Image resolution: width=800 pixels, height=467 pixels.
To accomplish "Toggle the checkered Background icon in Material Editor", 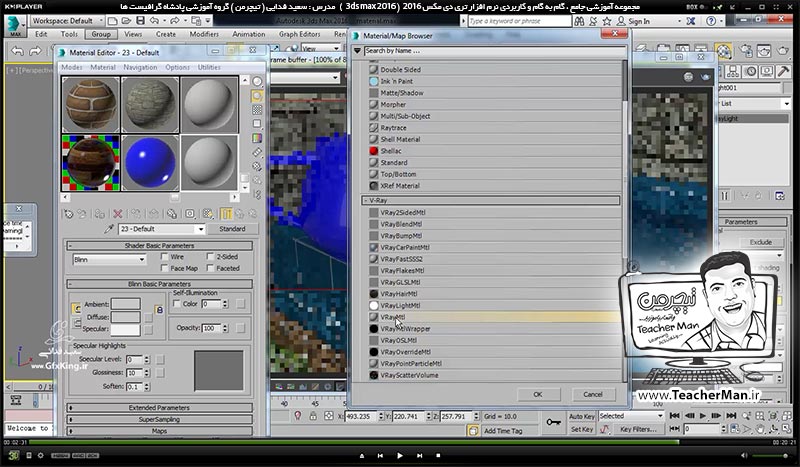I will [x=257, y=110].
